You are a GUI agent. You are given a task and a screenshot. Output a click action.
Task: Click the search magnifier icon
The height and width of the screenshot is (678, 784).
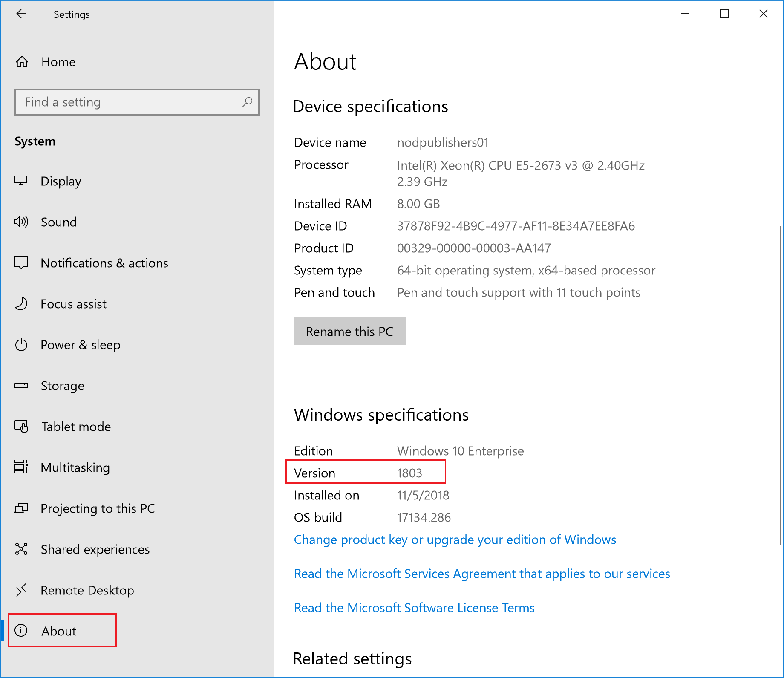(x=247, y=102)
